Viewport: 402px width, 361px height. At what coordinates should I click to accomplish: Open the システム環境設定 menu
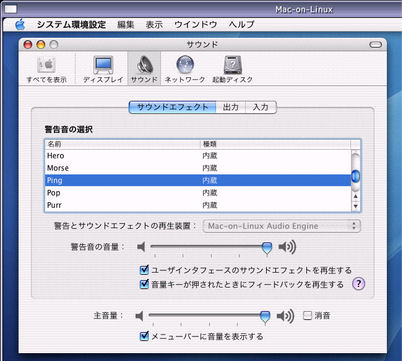71,25
